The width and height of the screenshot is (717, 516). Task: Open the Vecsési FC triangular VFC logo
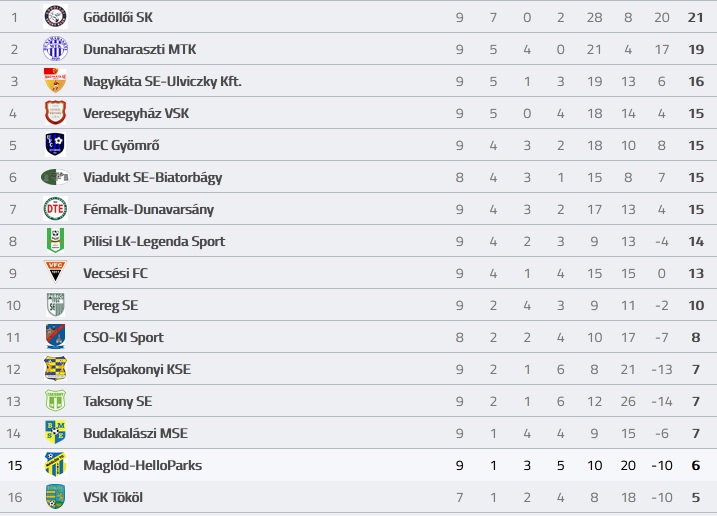pyautogui.click(x=55, y=272)
